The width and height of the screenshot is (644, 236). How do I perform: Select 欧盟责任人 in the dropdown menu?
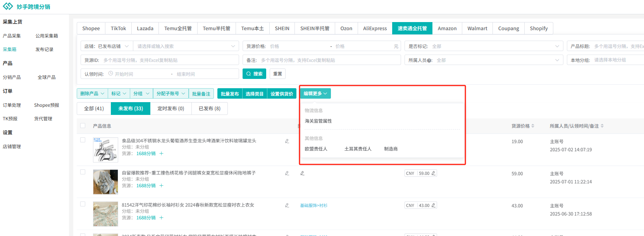316,149
